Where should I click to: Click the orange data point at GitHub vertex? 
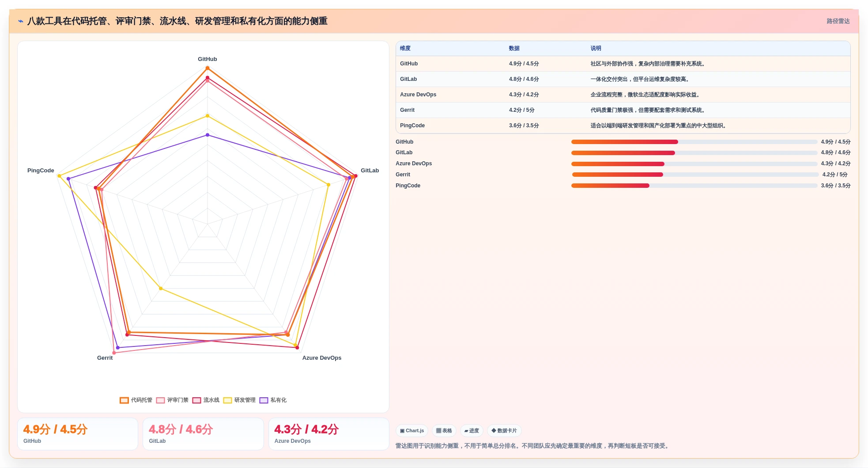click(x=208, y=68)
